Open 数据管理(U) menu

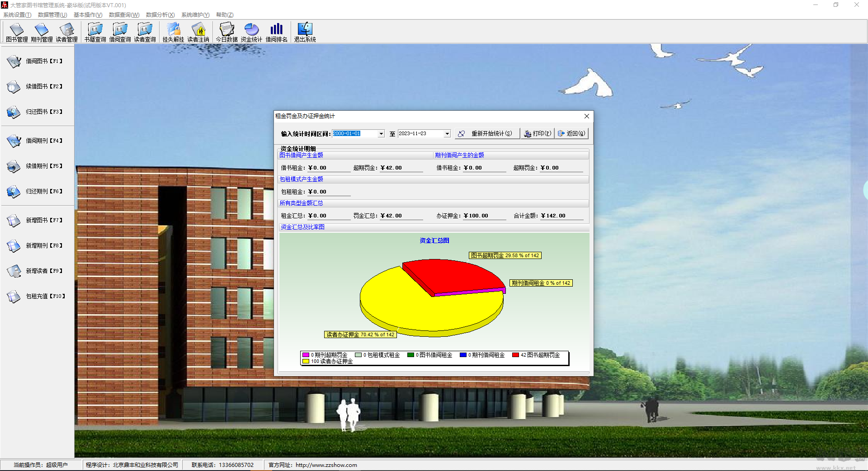(x=52, y=15)
